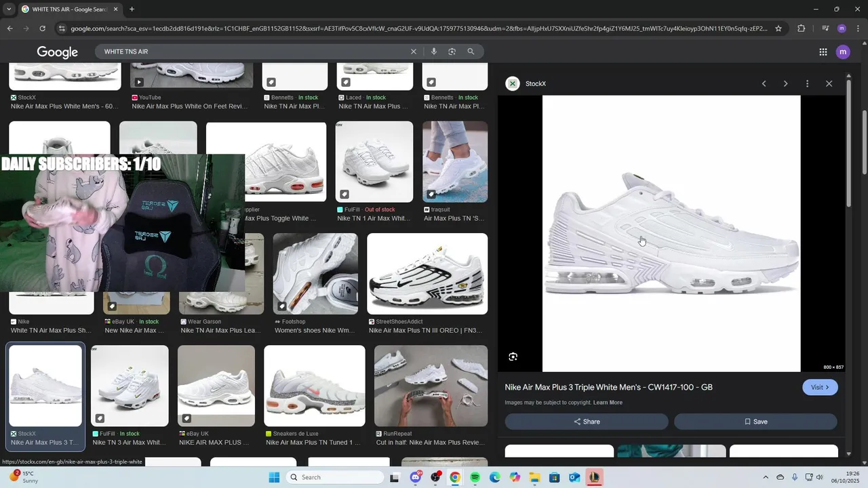
Task: Open Outlook from the taskbar
Action: [x=574, y=477]
